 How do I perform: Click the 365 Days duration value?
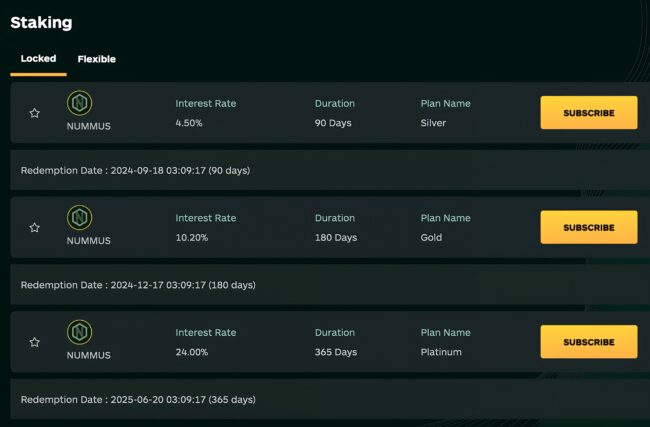coord(336,352)
